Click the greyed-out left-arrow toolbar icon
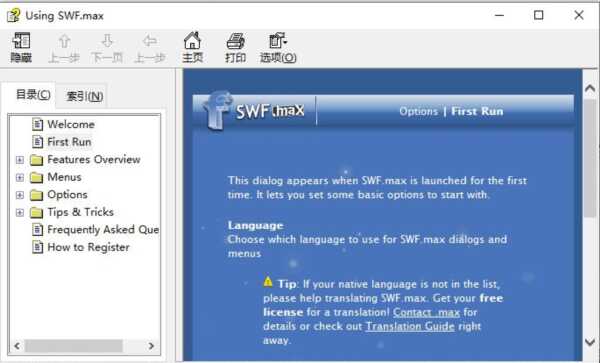Screen dimensions: 600x363 tap(150, 41)
